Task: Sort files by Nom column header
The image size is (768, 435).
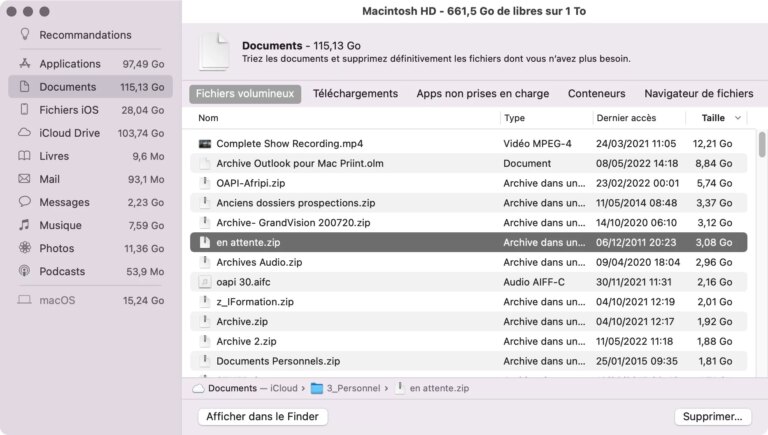Action: click(208, 118)
